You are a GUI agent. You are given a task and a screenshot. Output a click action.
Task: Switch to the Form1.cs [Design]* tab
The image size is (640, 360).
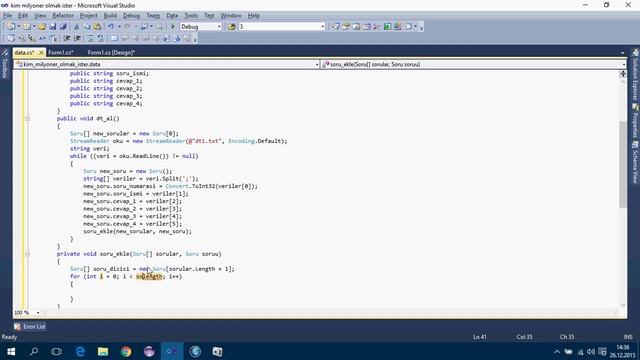click(111, 53)
